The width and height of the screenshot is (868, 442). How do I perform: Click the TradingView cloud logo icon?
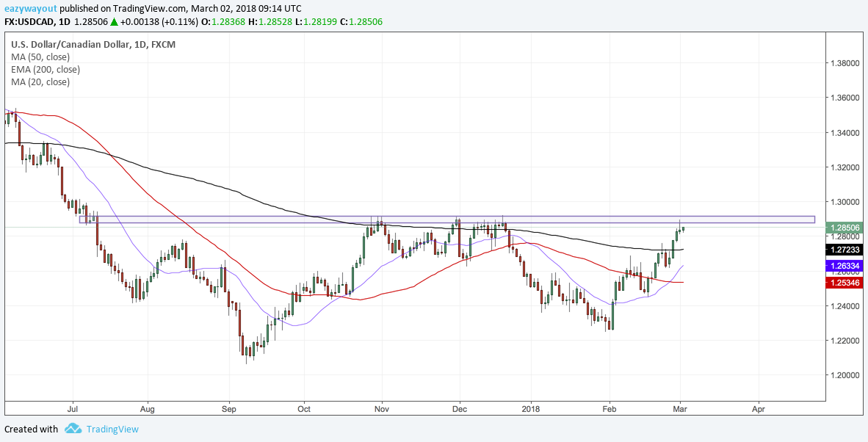pyautogui.click(x=73, y=429)
